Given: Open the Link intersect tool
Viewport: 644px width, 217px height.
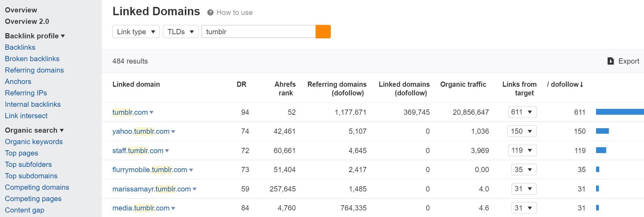Looking at the screenshot, I should point(26,116).
